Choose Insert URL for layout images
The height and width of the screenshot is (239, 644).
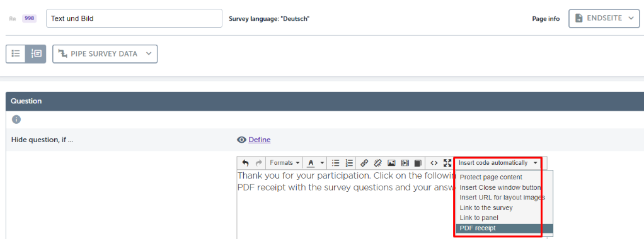(x=504, y=197)
